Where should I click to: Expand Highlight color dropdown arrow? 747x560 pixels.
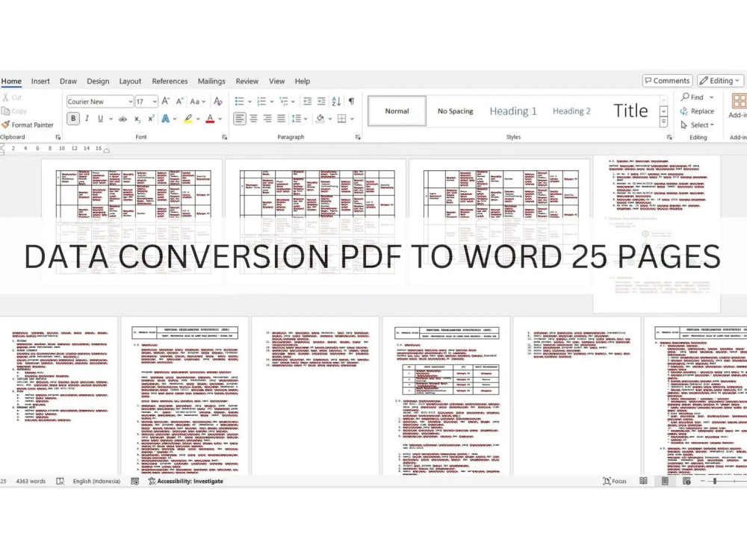click(x=198, y=119)
